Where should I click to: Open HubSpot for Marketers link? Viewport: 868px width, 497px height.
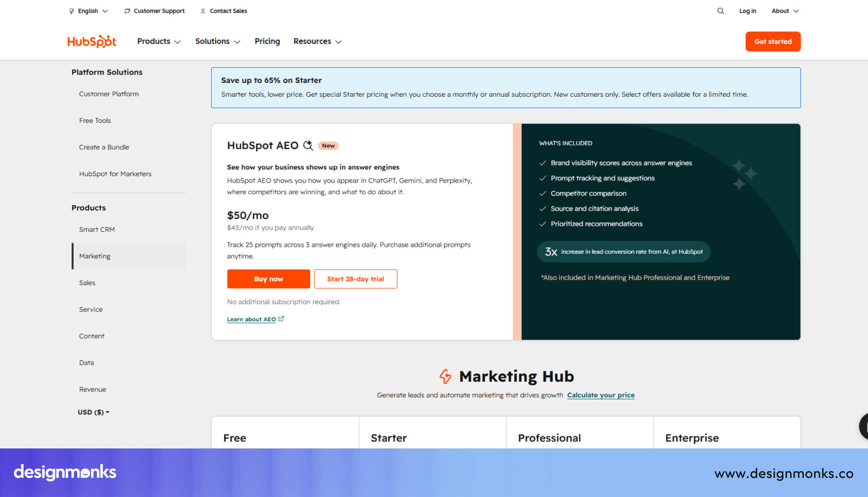115,174
